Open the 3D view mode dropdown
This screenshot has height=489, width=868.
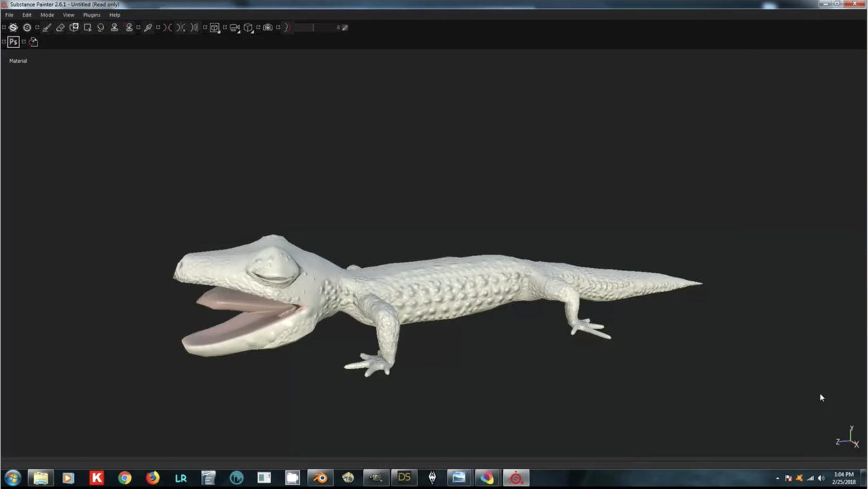coord(215,27)
